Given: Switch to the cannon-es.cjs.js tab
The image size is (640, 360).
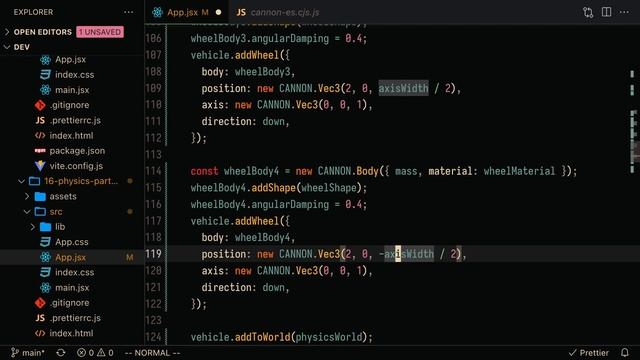Looking at the screenshot, I should 285,12.
